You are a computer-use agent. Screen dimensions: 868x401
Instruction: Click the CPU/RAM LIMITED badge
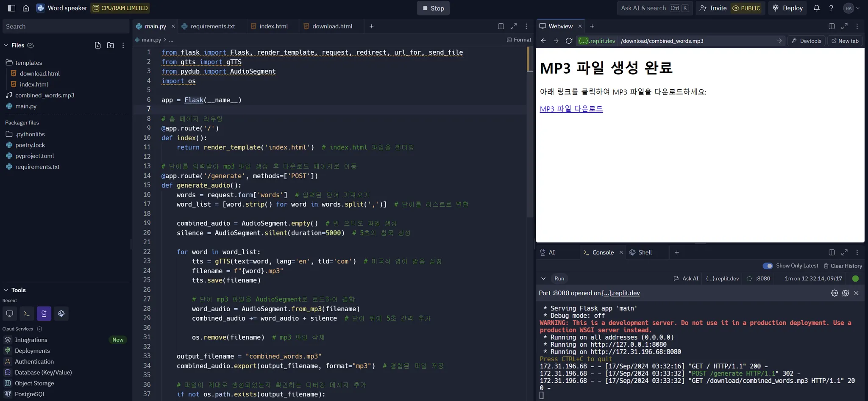[120, 8]
